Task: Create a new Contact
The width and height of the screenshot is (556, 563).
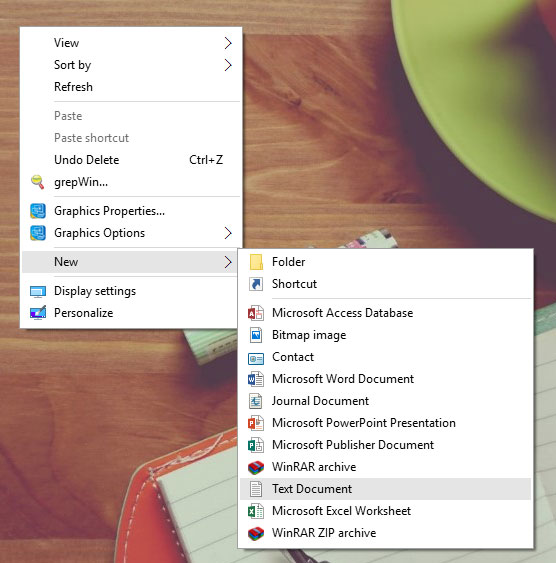Action: [386, 357]
